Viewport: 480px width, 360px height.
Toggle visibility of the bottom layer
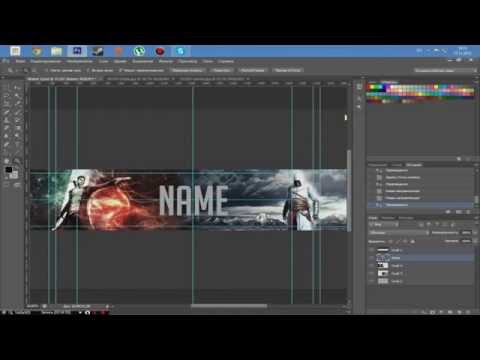[371, 281]
